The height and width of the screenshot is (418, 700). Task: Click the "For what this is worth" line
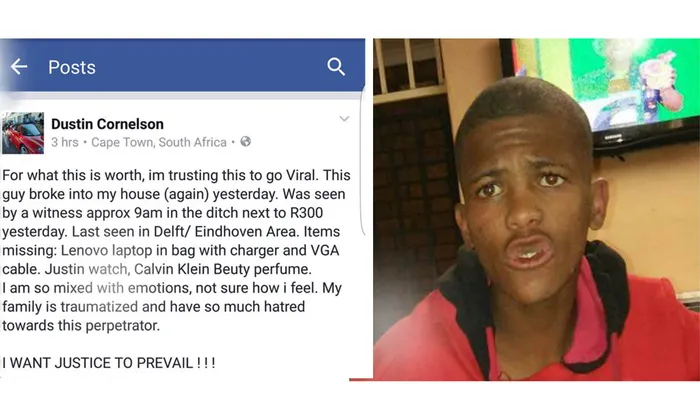tap(176, 175)
